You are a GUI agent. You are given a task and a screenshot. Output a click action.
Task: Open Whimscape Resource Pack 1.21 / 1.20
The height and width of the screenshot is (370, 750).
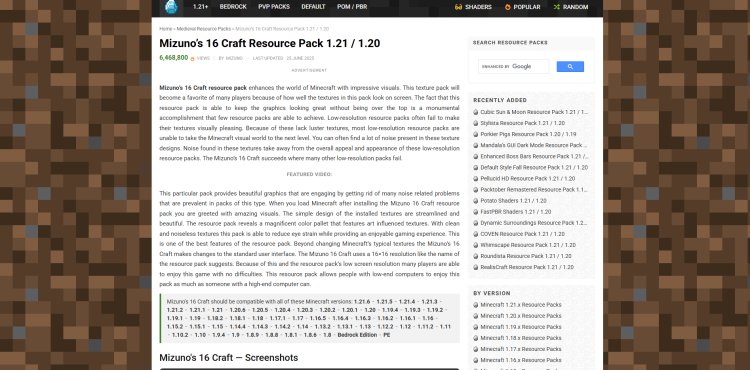[528, 245]
